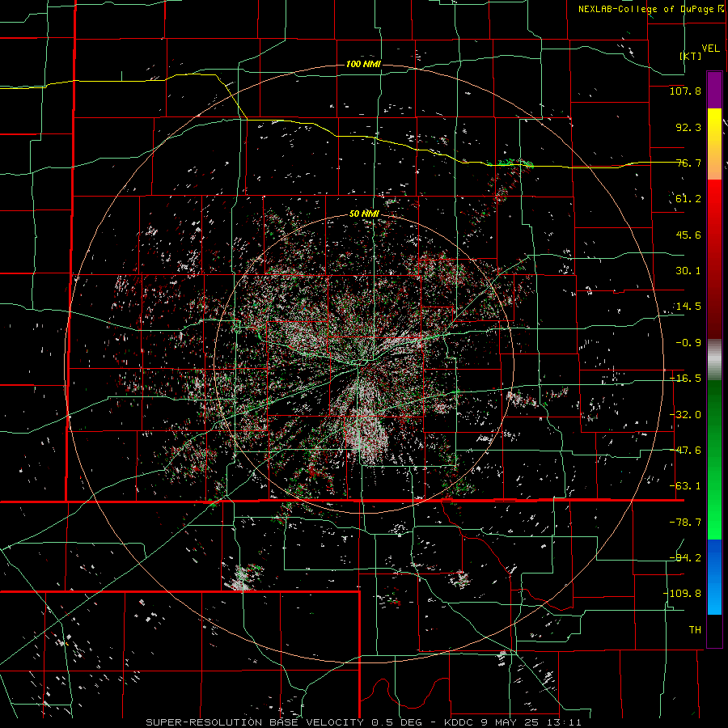Click the gray segment of the velocity color bar
Image resolution: width=728 pixels, height=728 pixels.
coord(714,360)
